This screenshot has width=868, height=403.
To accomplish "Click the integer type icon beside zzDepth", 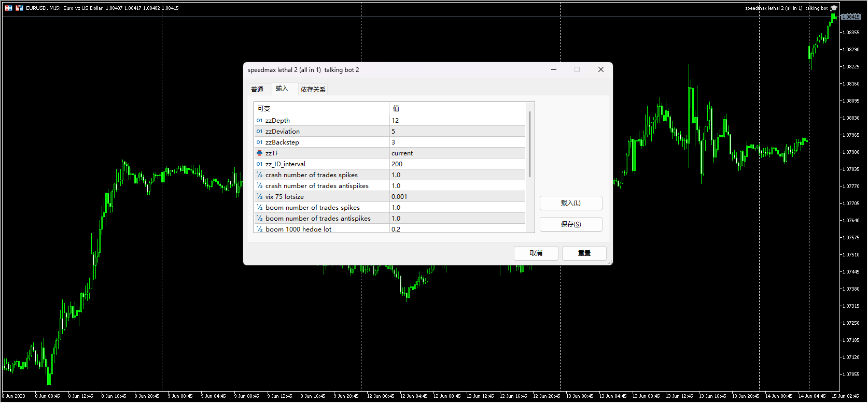I will click(259, 121).
